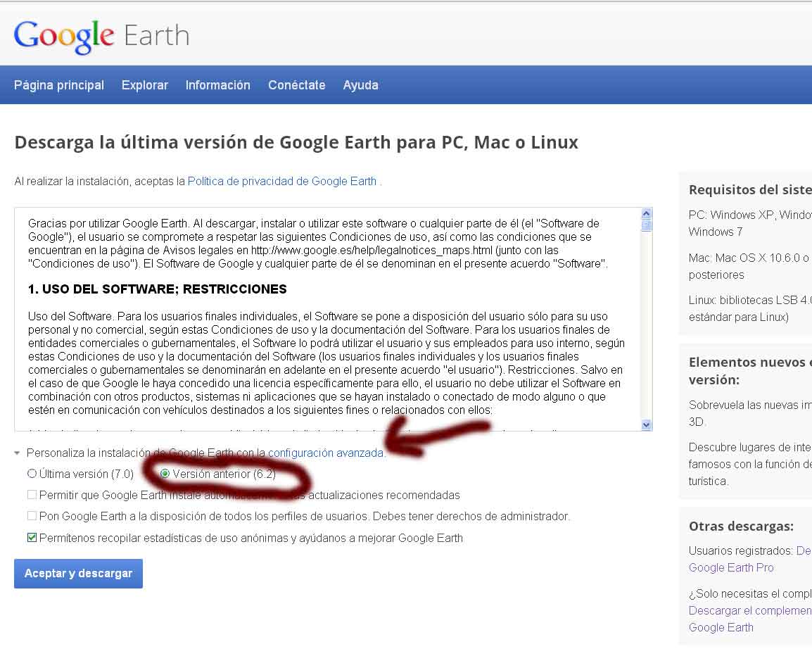Open Política de privacidad de Google Earth link
This screenshot has height=649, width=812.
[281, 181]
